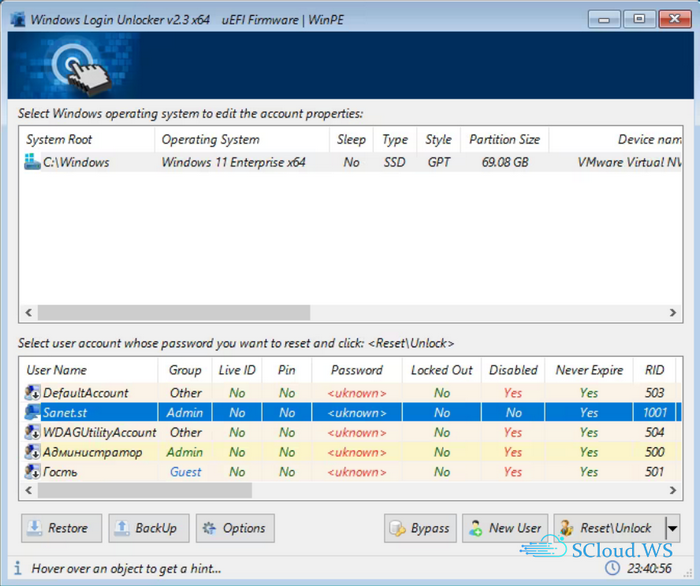Viewport: 700px width, 586px height.
Task: Click the Disabled Yes cell for Гость
Action: click(x=513, y=472)
